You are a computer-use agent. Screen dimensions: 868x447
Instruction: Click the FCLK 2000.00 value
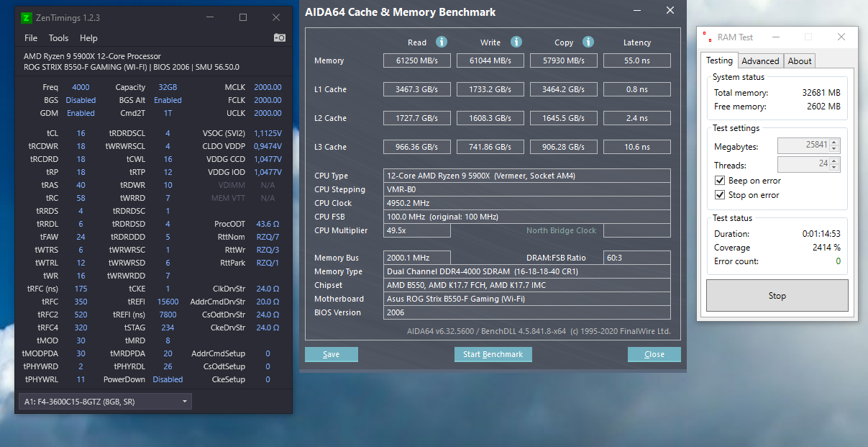pyautogui.click(x=268, y=100)
